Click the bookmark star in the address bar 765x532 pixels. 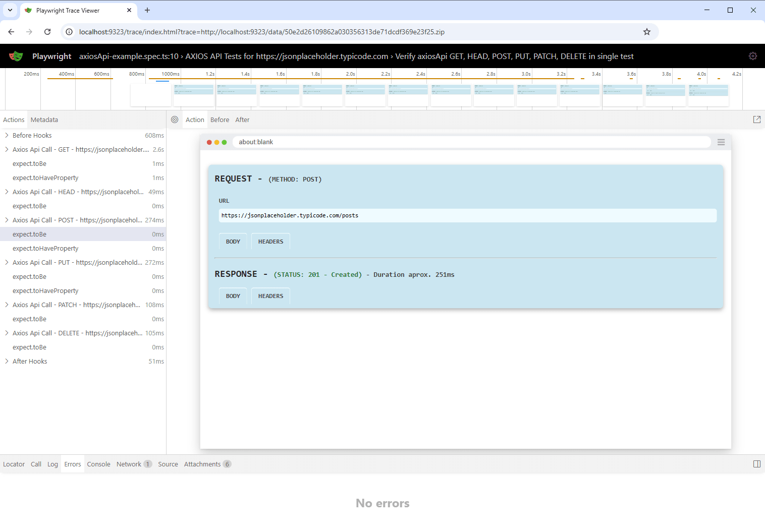pos(646,32)
